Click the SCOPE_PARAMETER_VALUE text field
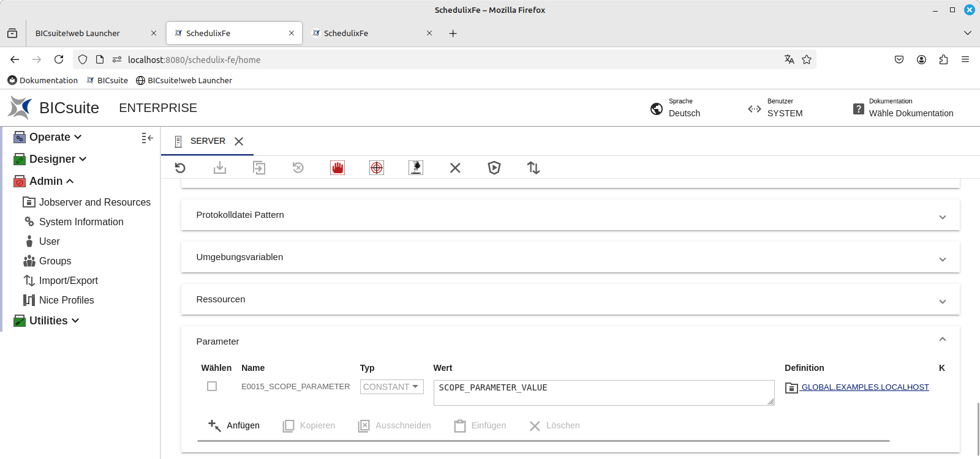The width and height of the screenshot is (980, 459). click(603, 392)
